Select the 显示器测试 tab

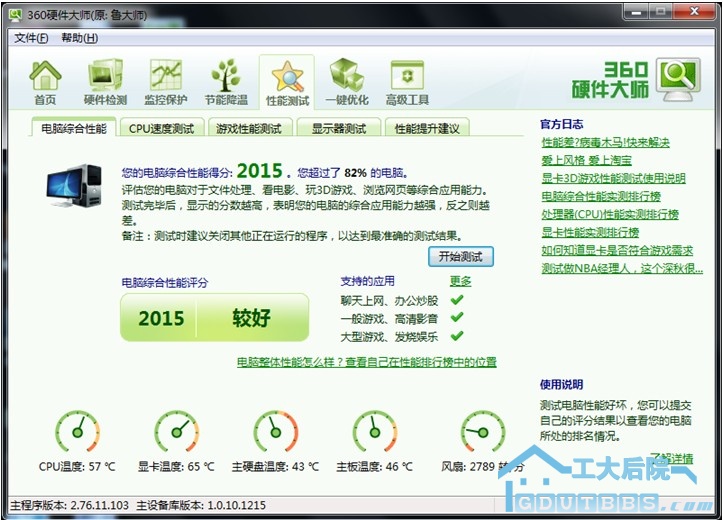338,128
